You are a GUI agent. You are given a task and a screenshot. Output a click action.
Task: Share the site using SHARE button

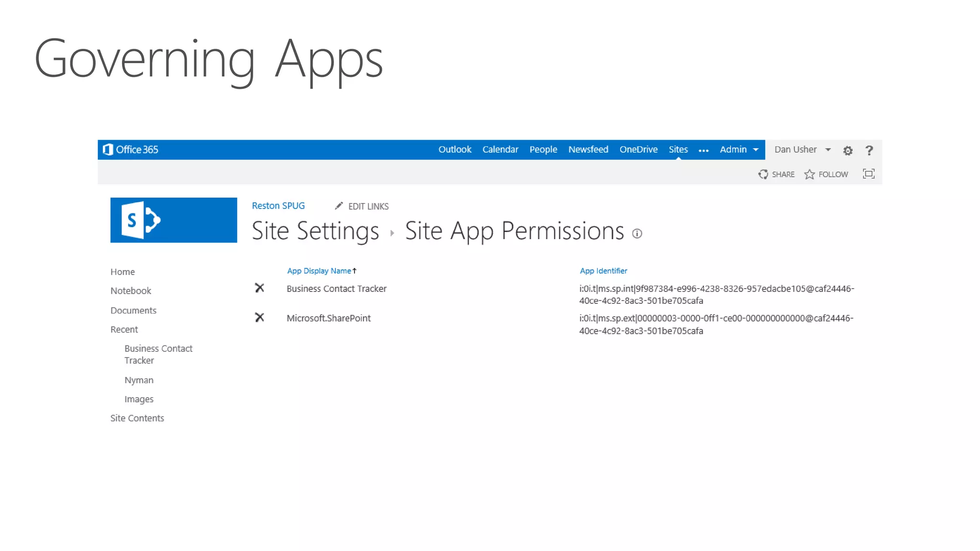pyautogui.click(x=776, y=175)
